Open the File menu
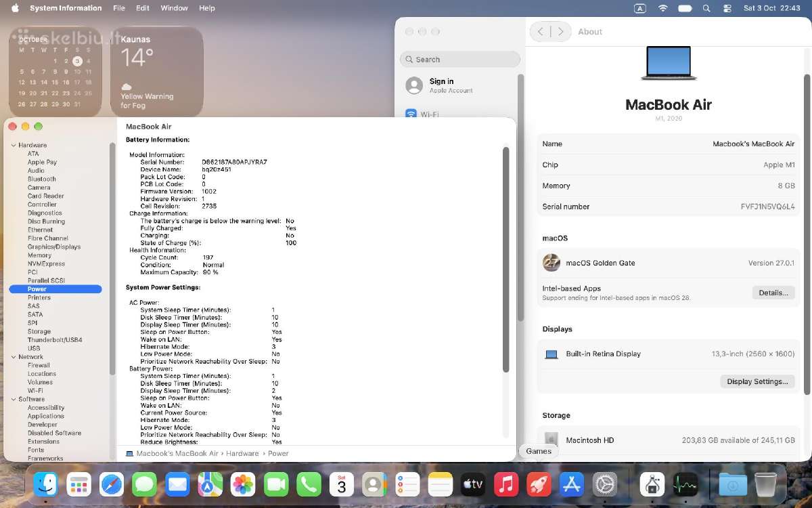812x508 pixels. [119, 8]
